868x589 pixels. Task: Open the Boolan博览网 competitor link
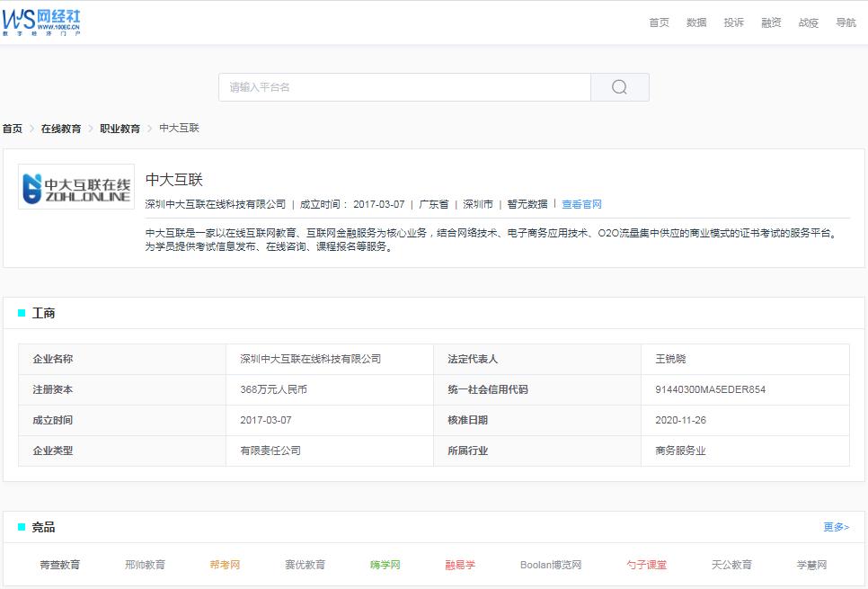pyautogui.click(x=550, y=565)
